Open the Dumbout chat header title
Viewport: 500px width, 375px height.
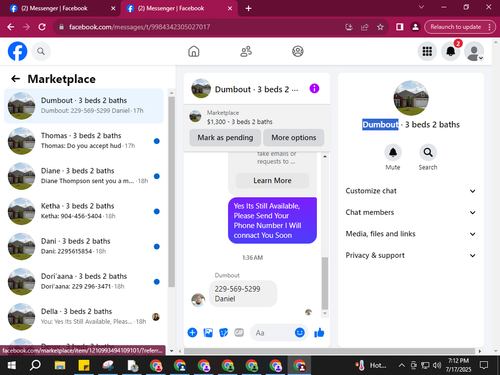pyautogui.click(x=256, y=89)
